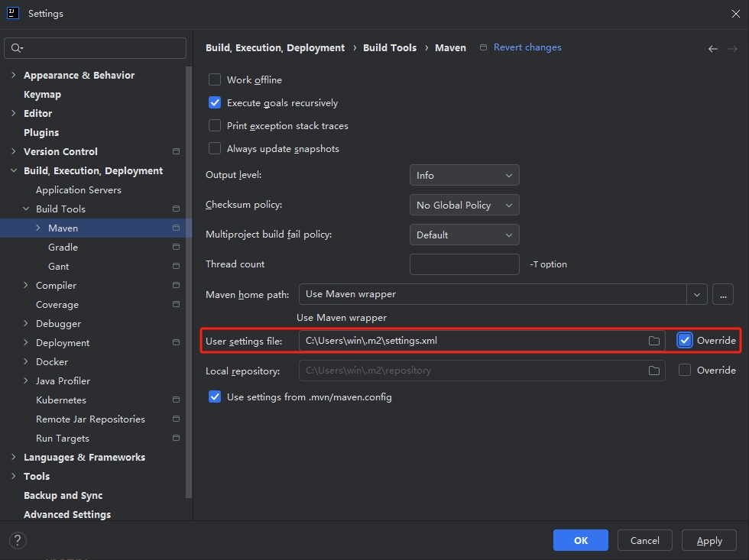
Task: Click the IntelliJ IDEA logo in title bar
Action: point(13,13)
